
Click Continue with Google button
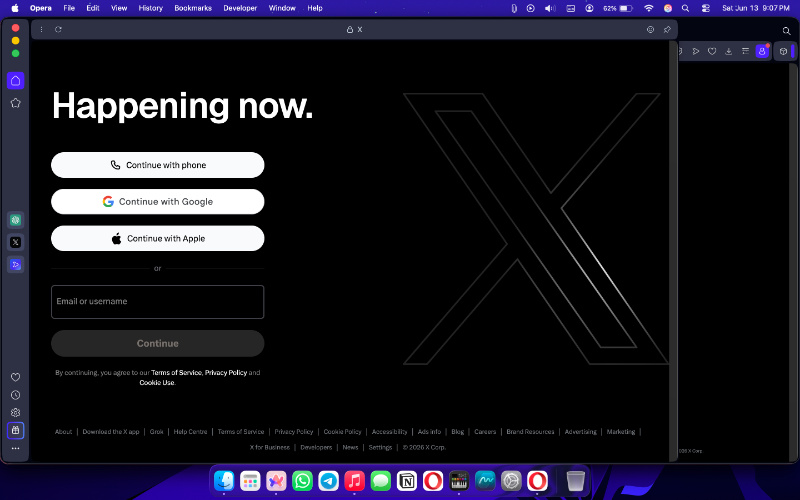pos(158,202)
